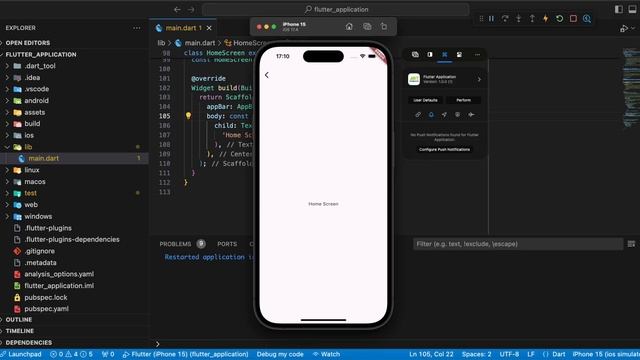The width and height of the screenshot is (640, 360).
Task: Click Spaces: 2 in status bar
Action: (x=476, y=354)
